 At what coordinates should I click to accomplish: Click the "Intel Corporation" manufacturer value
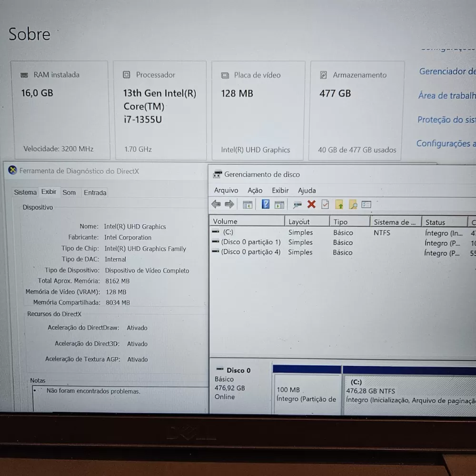128,238
